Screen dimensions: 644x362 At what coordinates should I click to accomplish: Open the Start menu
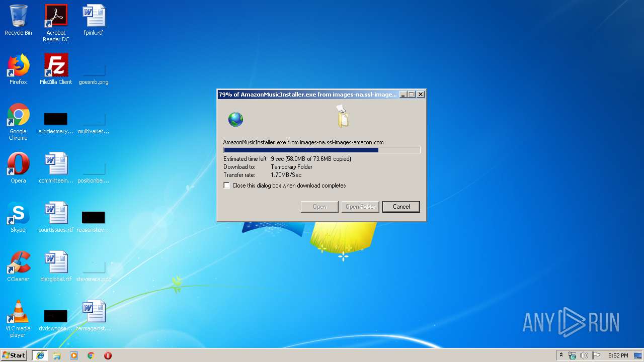(14, 355)
